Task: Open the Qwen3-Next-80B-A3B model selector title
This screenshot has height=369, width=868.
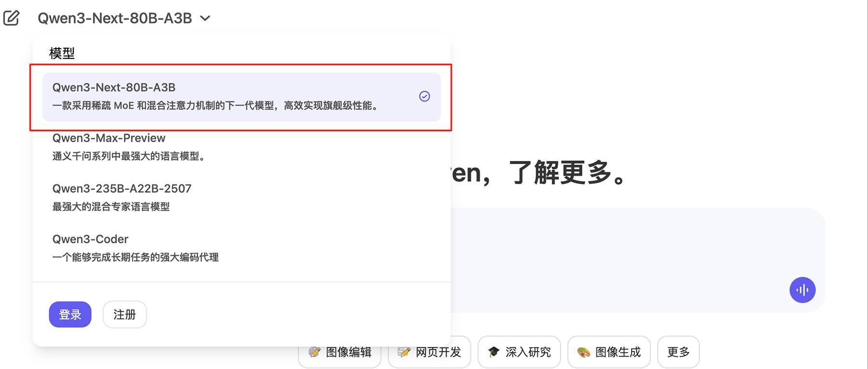Action: coord(115,18)
